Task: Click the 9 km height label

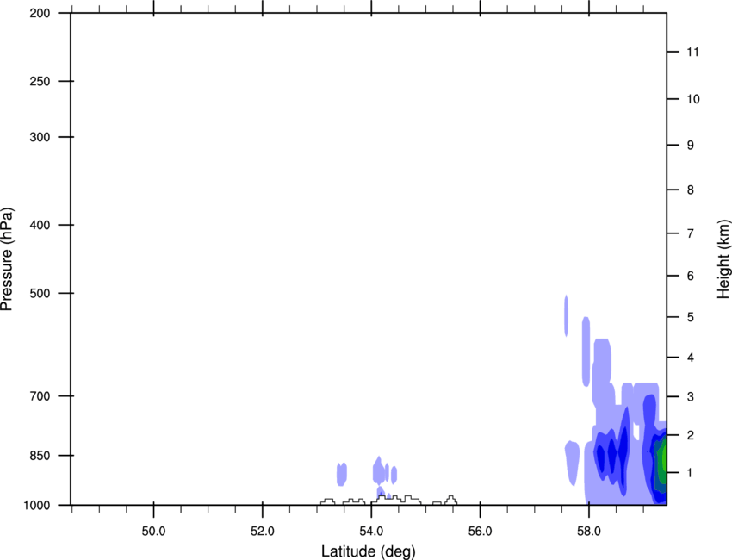Action: (691, 146)
